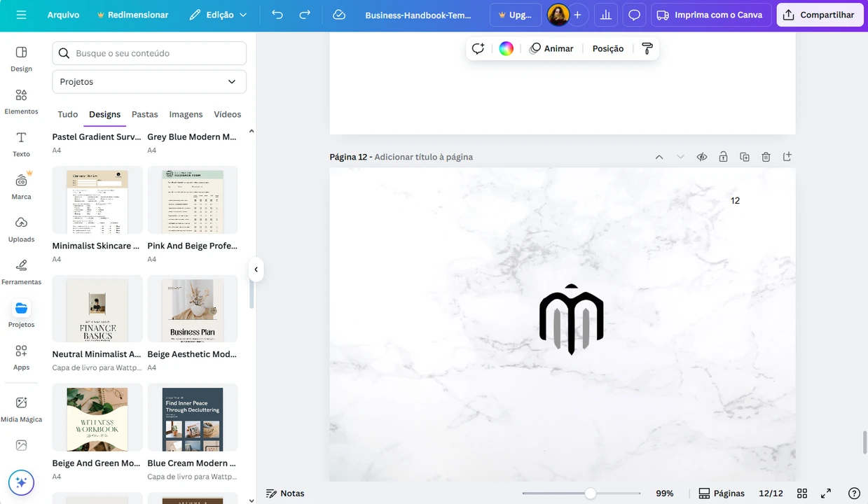Toggle hide page 12 eye icon

click(x=702, y=157)
